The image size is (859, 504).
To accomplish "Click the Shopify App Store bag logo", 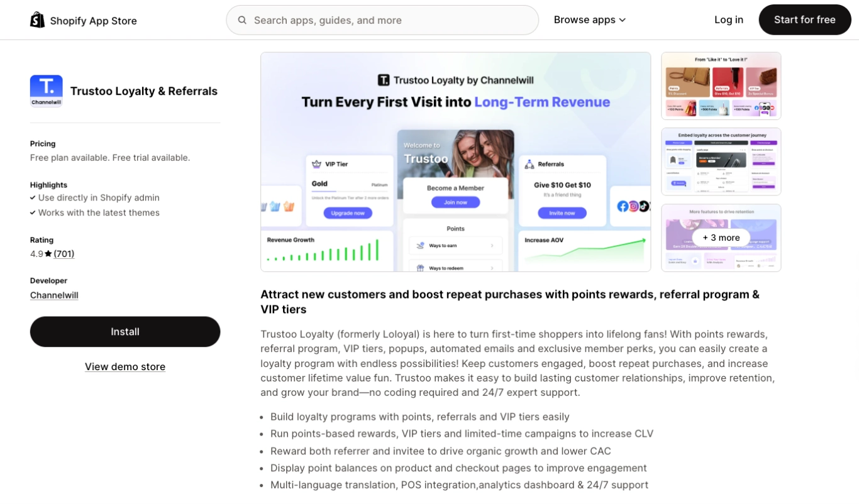I will pyautogui.click(x=37, y=19).
